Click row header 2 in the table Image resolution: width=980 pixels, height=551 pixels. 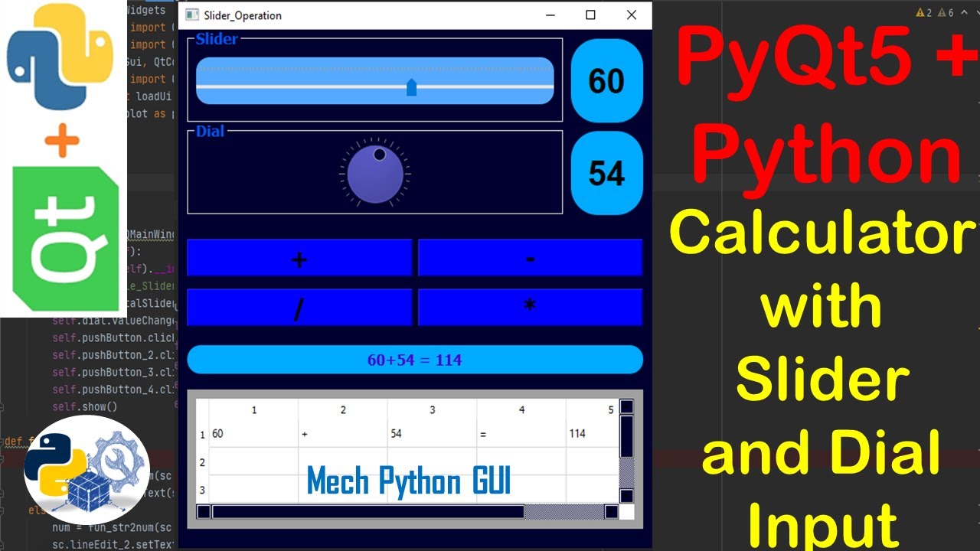tap(203, 462)
